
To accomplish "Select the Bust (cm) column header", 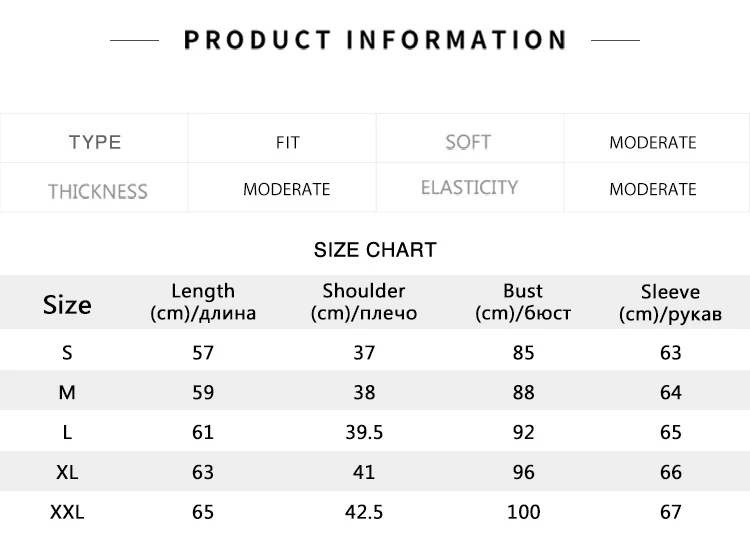I will coord(523,302).
